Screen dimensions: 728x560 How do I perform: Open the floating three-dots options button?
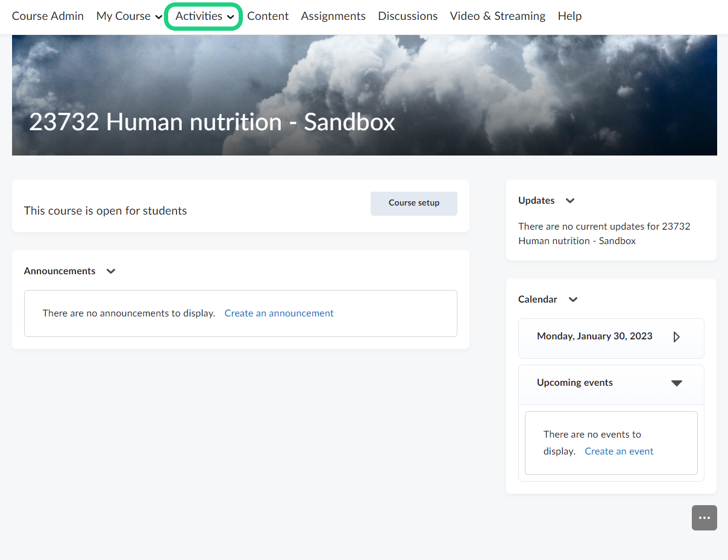coord(704,518)
